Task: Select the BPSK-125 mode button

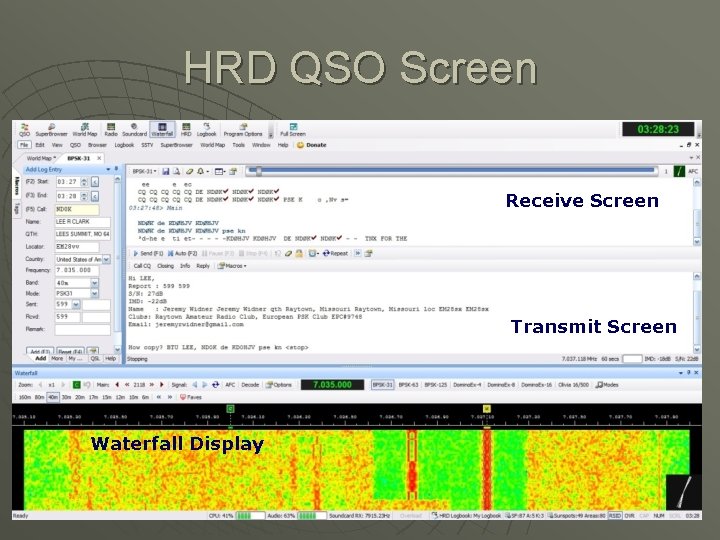Action: tap(435, 385)
